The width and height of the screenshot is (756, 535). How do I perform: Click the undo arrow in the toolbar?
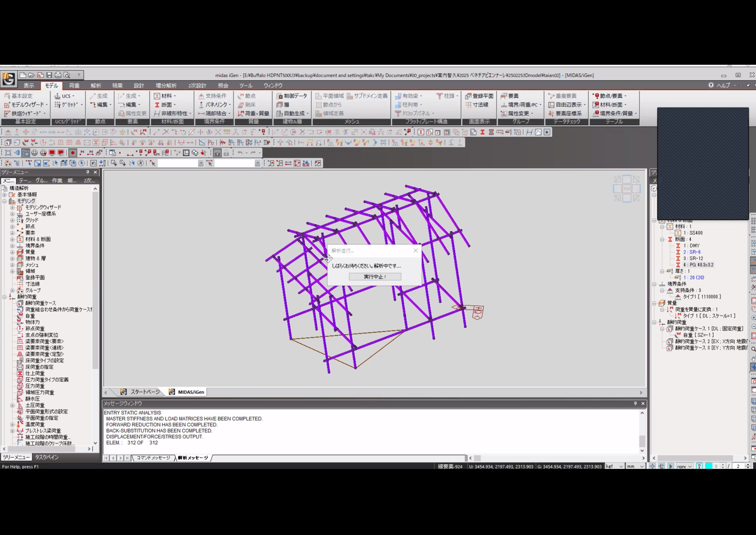point(240,153)
